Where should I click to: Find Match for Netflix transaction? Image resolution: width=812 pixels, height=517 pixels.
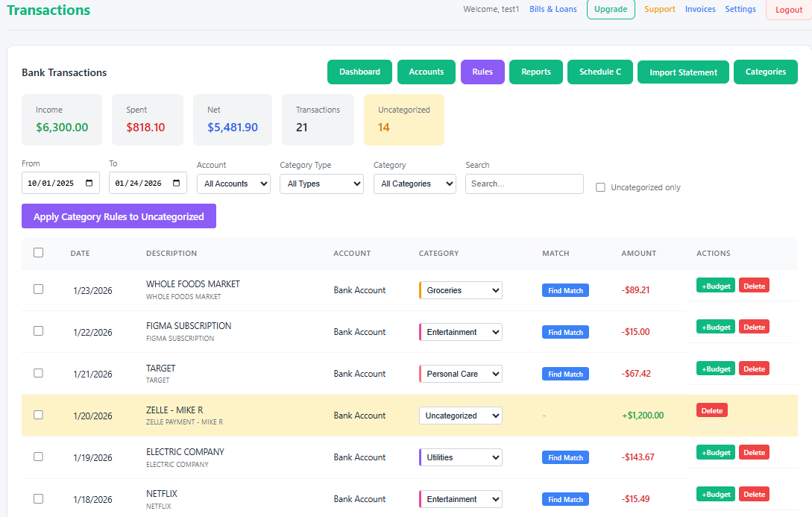565,499
